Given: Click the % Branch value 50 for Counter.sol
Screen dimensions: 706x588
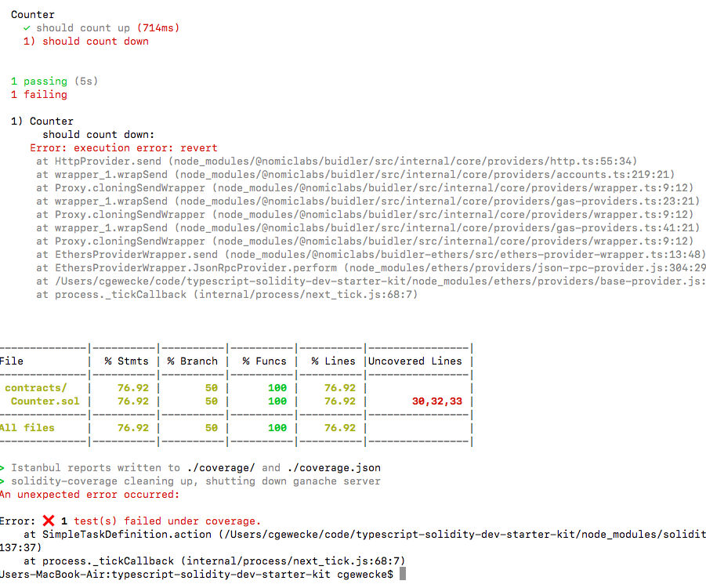Looking at the screenshot, I should click(x=212, y=401).
